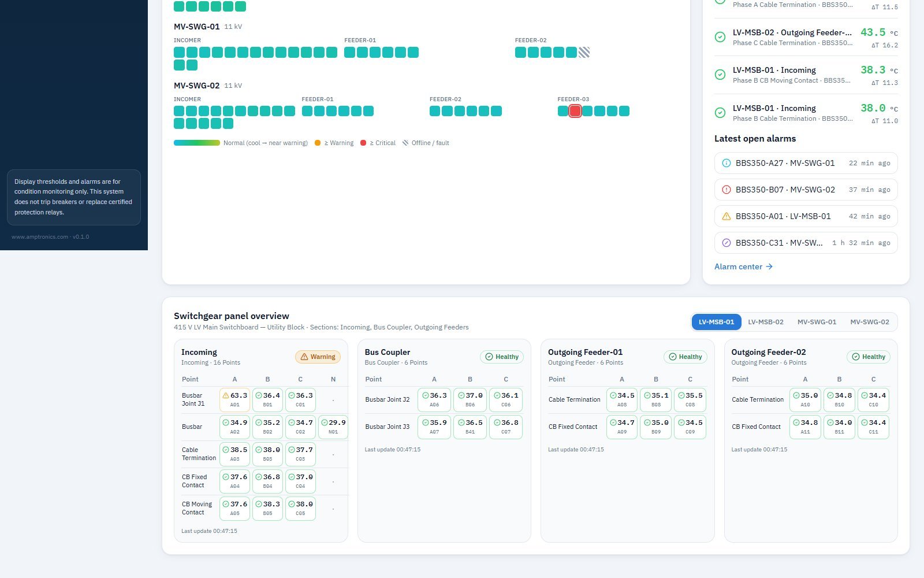Select warning point A01 reading 63.3

click(x=234, y=400)
